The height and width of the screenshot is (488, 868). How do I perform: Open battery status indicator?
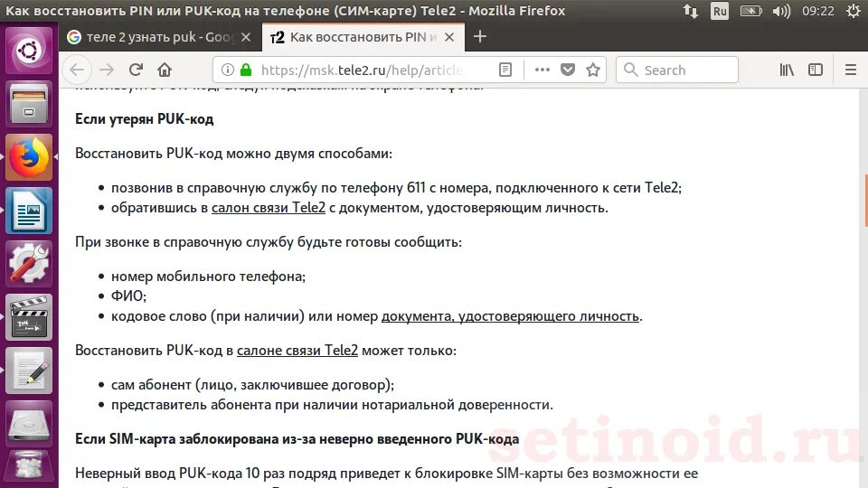(751, 11)
